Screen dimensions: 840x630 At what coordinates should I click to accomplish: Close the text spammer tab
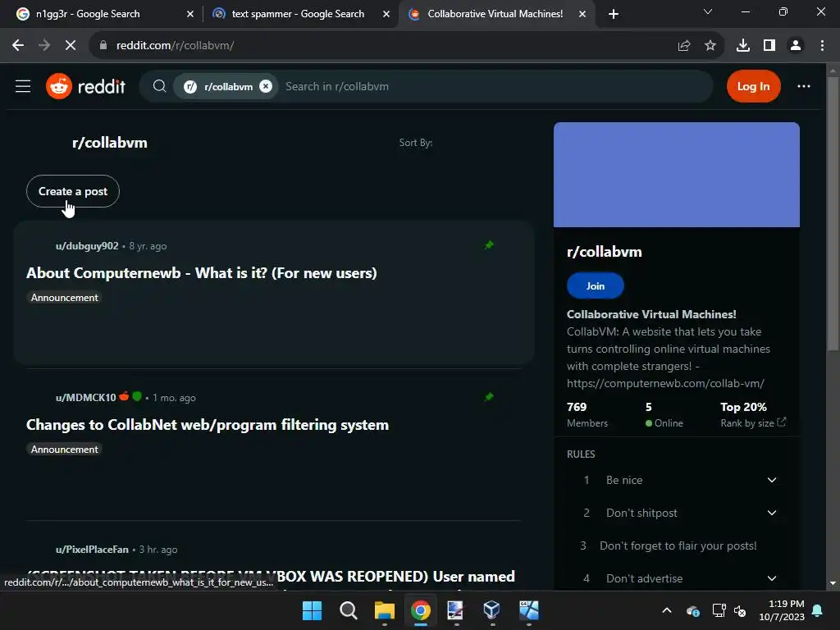coord(386,15)
